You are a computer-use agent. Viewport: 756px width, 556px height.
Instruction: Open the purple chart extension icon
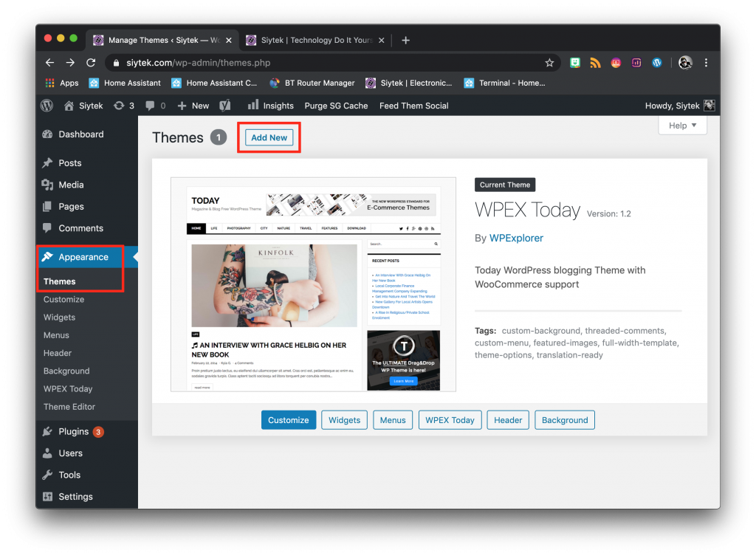click(x=636, y=63)
